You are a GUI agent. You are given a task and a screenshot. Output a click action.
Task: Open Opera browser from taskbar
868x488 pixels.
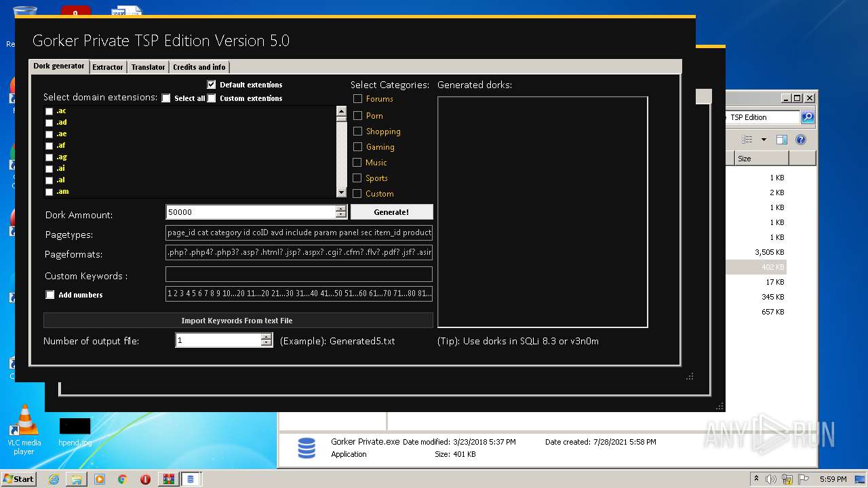point(145,479)
